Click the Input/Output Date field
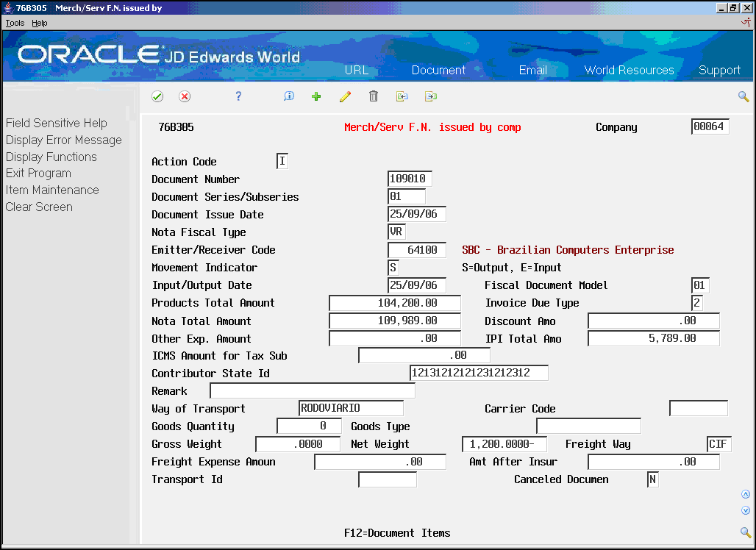This screenshot has height=550, width=756. pos(416,285)
